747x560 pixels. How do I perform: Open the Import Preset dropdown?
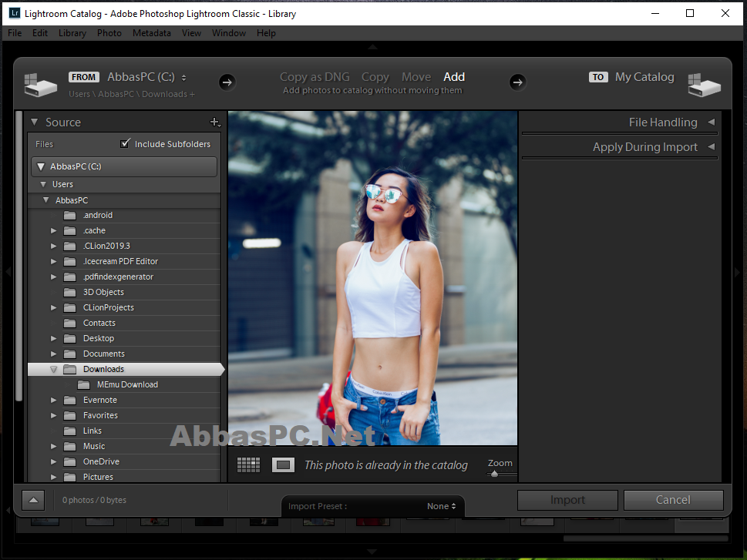pos(441,505)
